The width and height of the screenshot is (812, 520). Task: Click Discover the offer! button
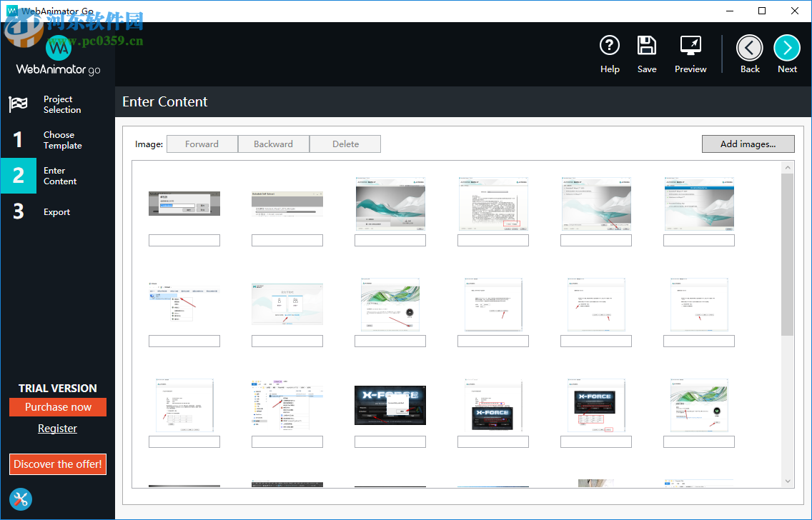(58, 464)
